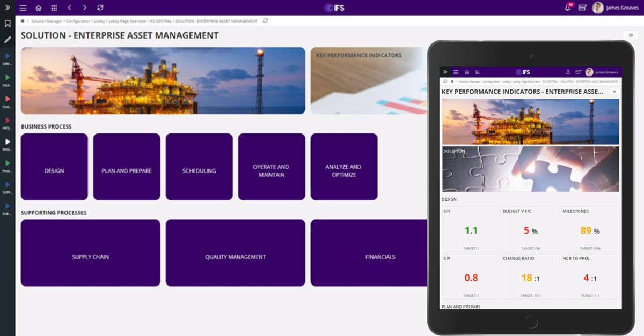
Task: Open the application grid launcher icon
Action: point(54,8)
